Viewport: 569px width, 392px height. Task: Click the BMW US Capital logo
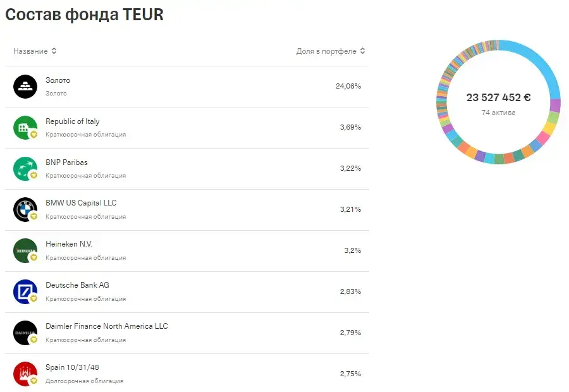click(x=25, y=209)
